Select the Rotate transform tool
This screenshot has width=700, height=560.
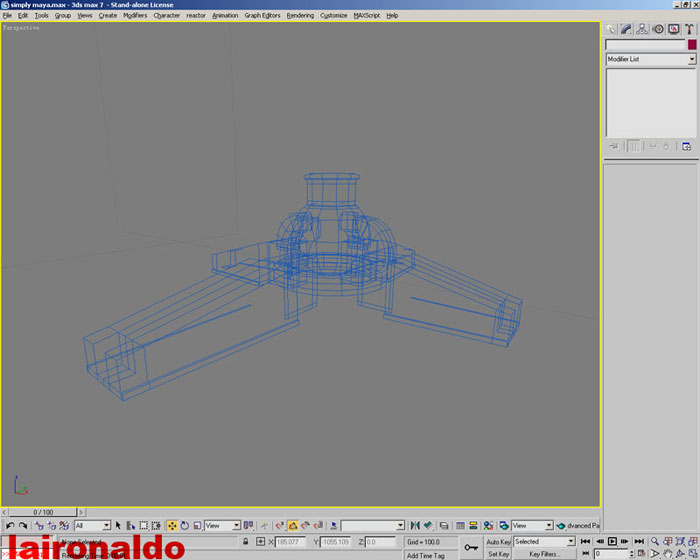pos(185,525)
